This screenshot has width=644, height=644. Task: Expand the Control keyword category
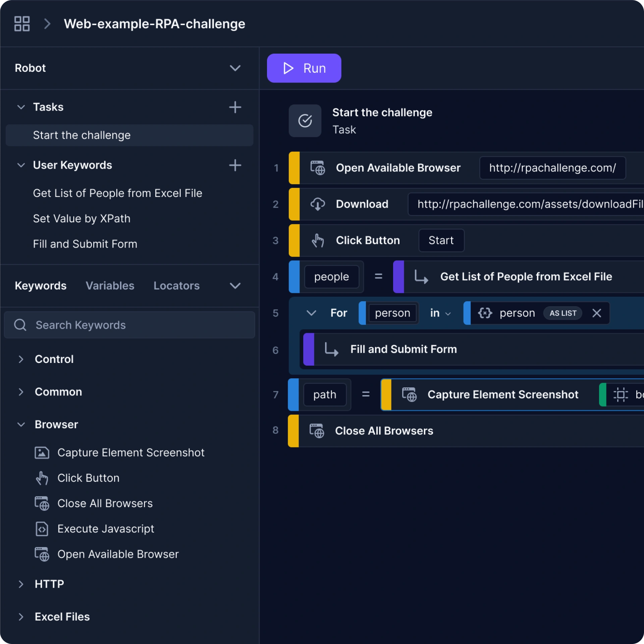coord(21,359)
